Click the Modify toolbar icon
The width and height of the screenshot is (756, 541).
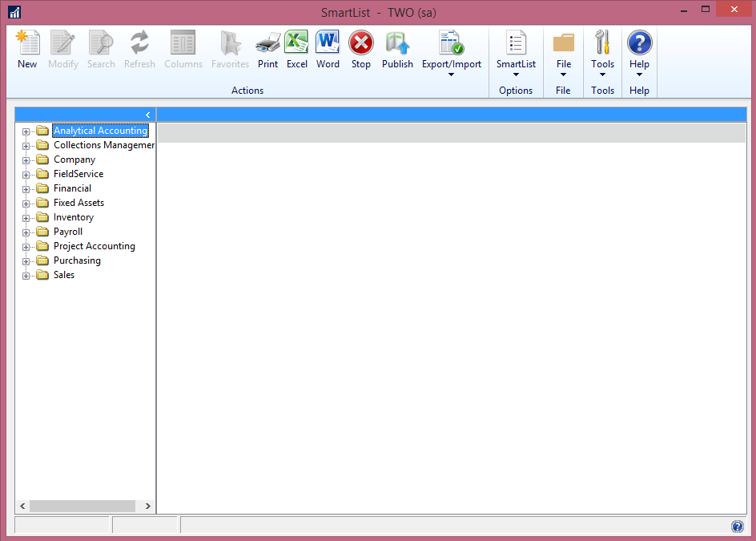pyautogui.click(x=63, y=42)
